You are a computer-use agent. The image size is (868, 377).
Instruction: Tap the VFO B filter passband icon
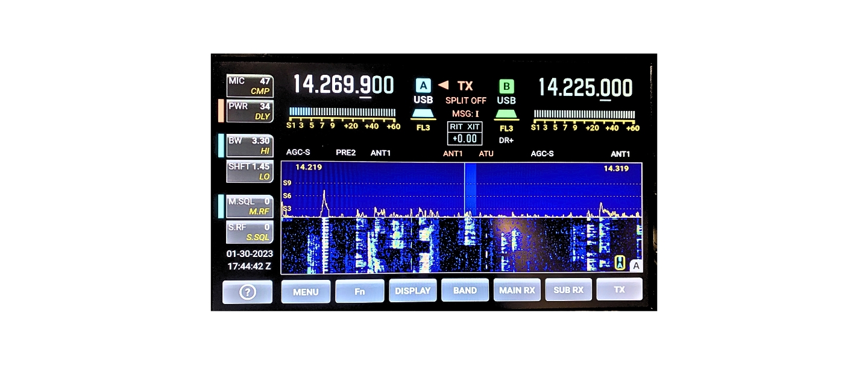[506, 113]
